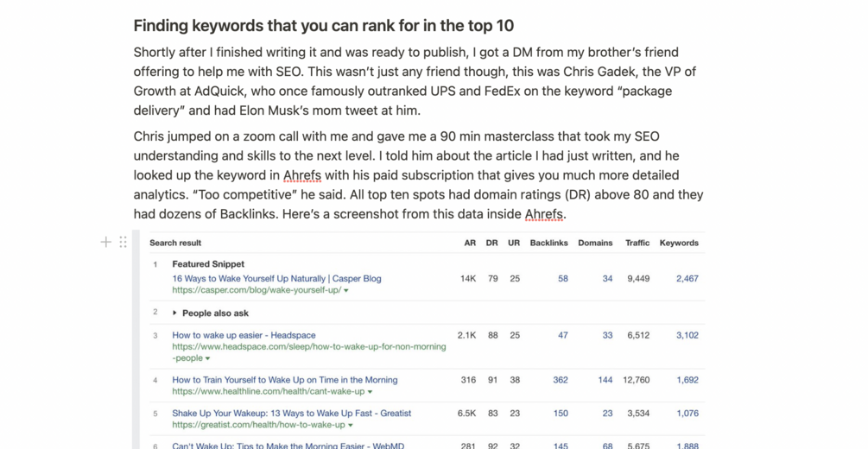
Task: Click the casper.com blog URL
Action: (257, 290)
